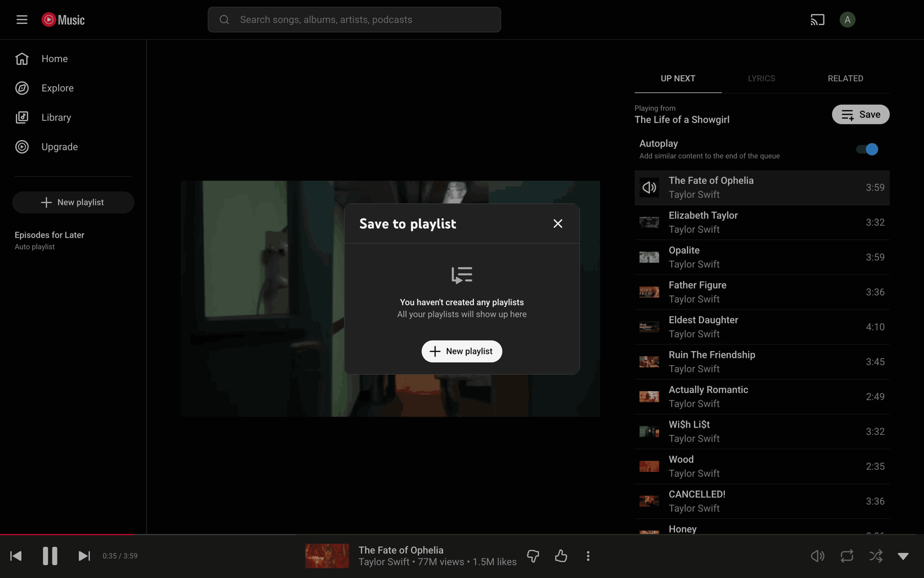This screenshot has height=578, width=924.
Task: Click the search magnifier icon
Action: [224, 20]
